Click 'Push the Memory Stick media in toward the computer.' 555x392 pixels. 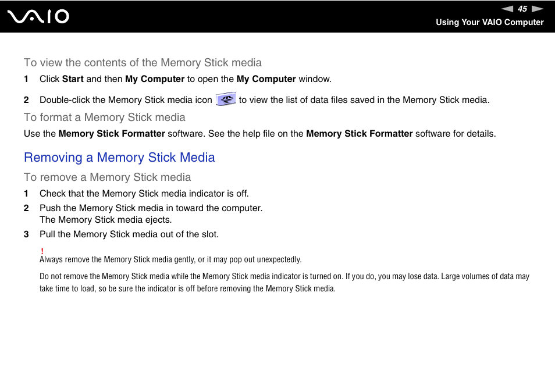151,208
